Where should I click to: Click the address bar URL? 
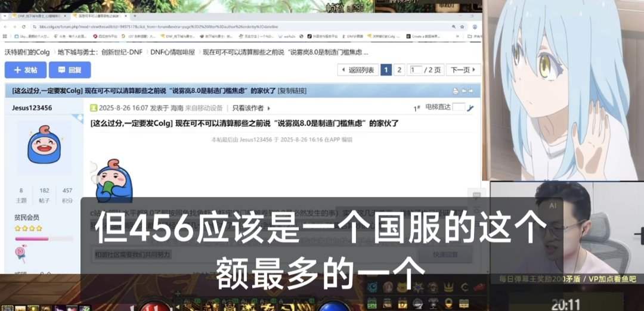point(159,27)
